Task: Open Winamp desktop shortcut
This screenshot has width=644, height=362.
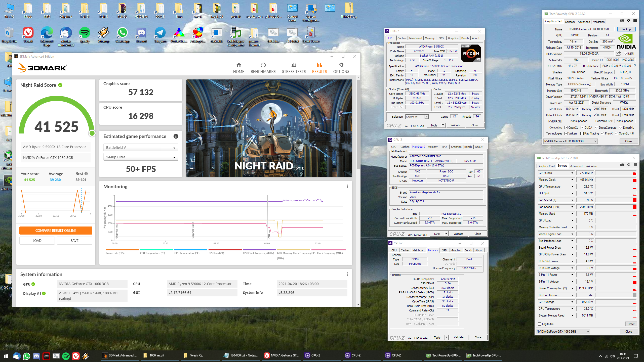Action: point(103,35)
